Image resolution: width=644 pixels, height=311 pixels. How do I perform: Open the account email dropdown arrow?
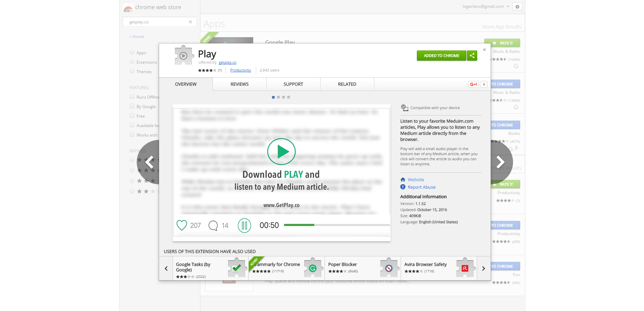pyautogui.click(x=508, y=6)
